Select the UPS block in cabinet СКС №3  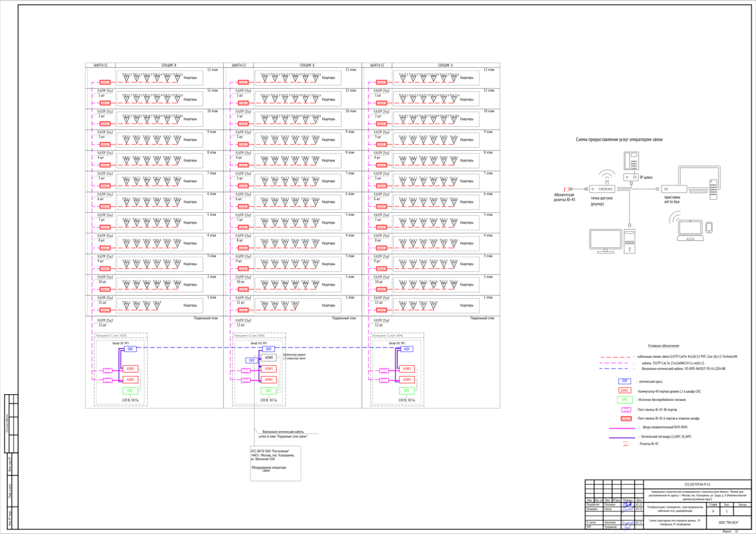click(x=130, y=391)
